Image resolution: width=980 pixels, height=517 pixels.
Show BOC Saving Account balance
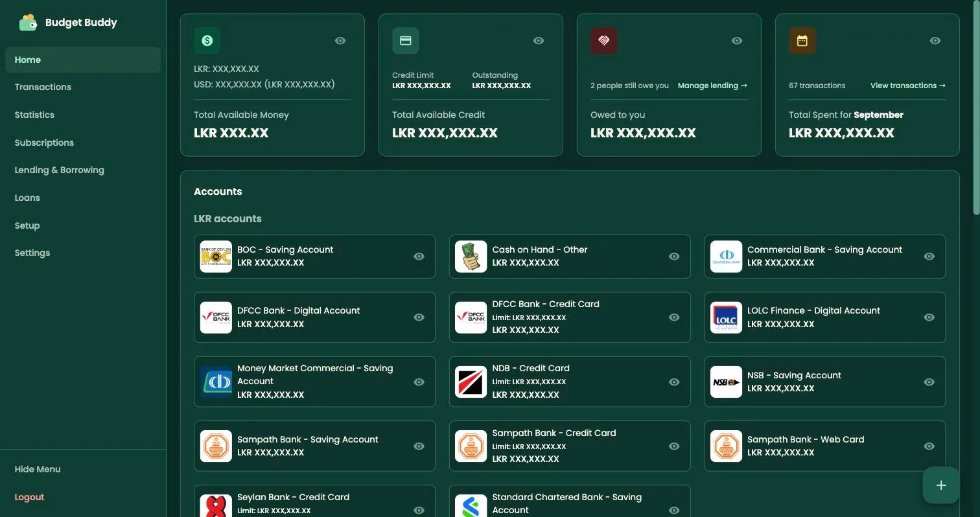coord(419,257)
